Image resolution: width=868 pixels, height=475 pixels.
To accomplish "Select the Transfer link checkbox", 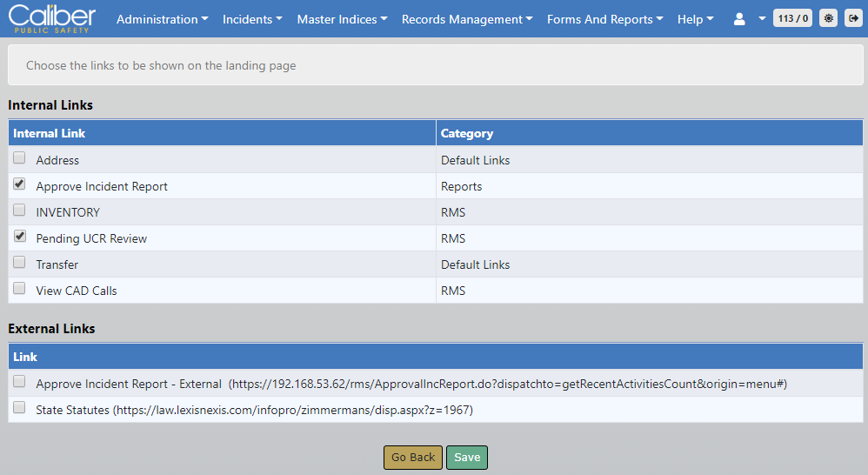I will point(19,263).
